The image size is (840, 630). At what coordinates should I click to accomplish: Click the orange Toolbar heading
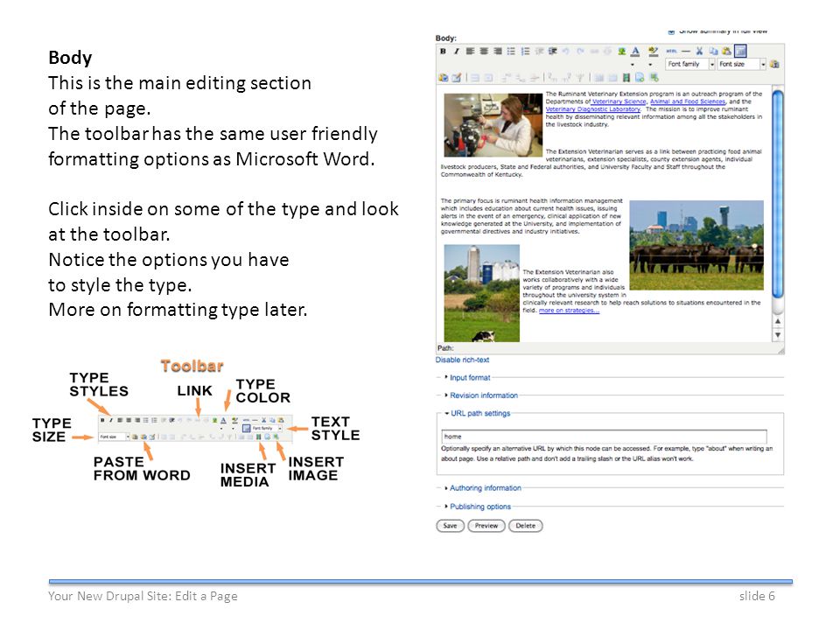coord(192,366)
